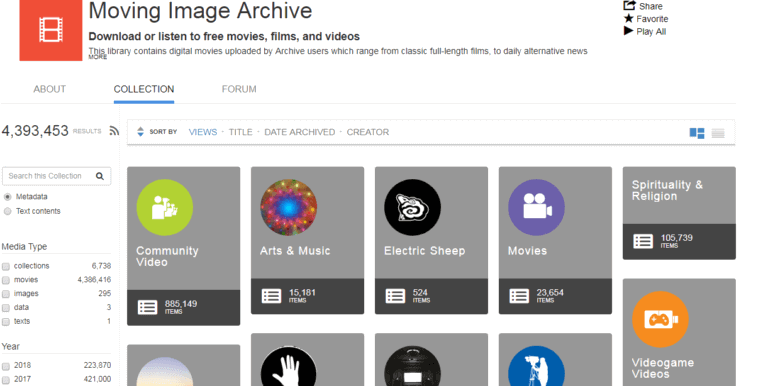Click the items list icon under Spirituality & Religion
Image resolution: width=768 pixels, height=386 pixels.
click(643, 241)
